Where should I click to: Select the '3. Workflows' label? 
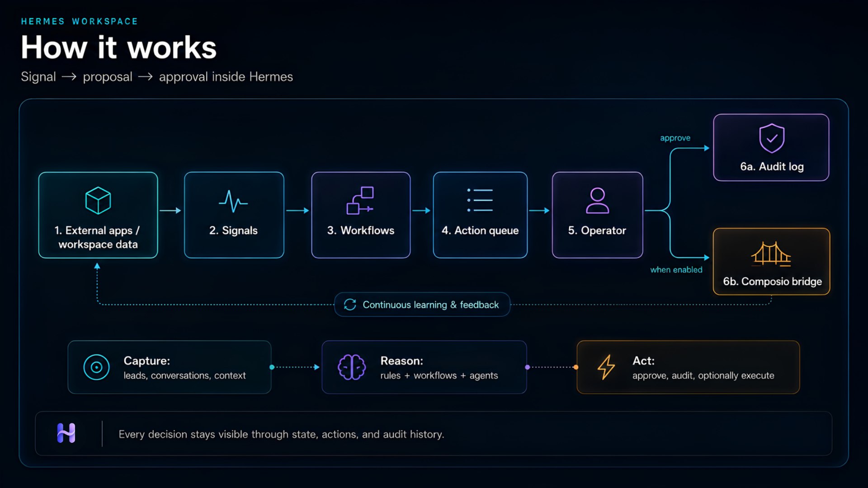(x=361, y=230)
